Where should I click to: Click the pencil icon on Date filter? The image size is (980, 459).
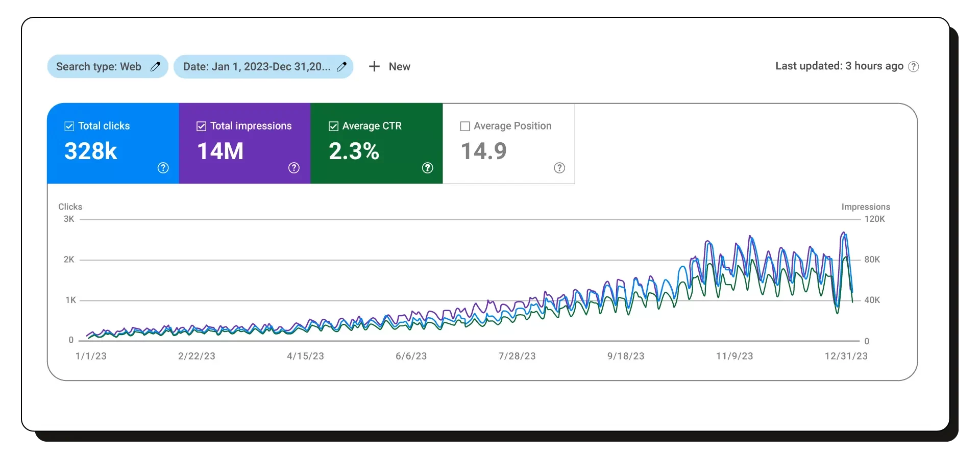341,66
